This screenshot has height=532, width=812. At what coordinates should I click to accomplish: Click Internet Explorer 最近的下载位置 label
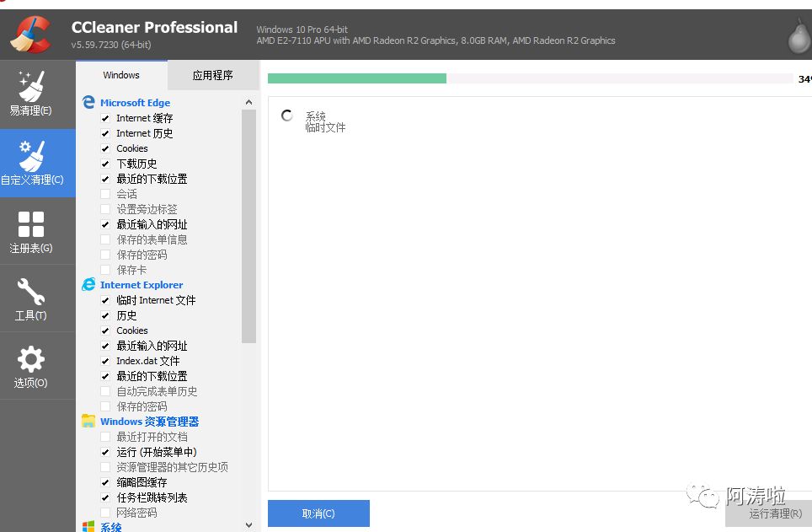tap(152, 376)
